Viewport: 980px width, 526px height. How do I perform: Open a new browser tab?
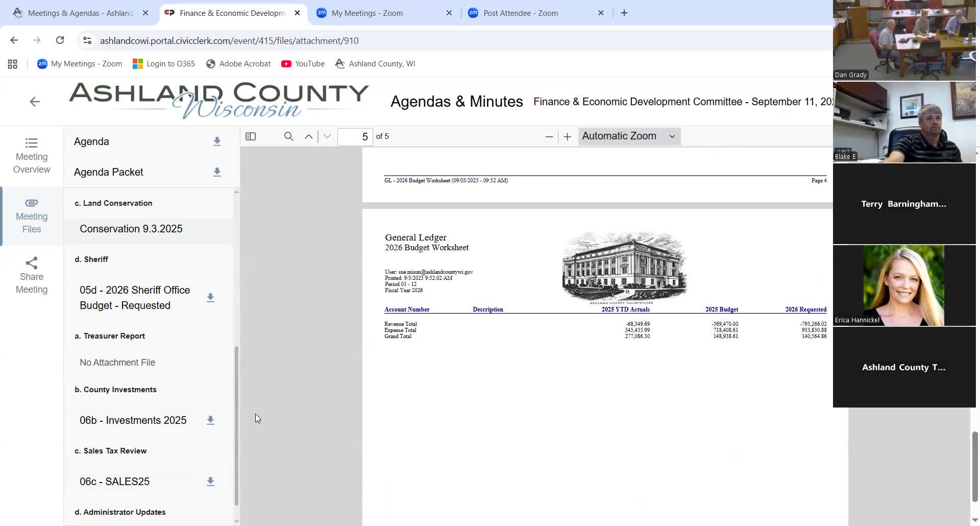point(624,13)
